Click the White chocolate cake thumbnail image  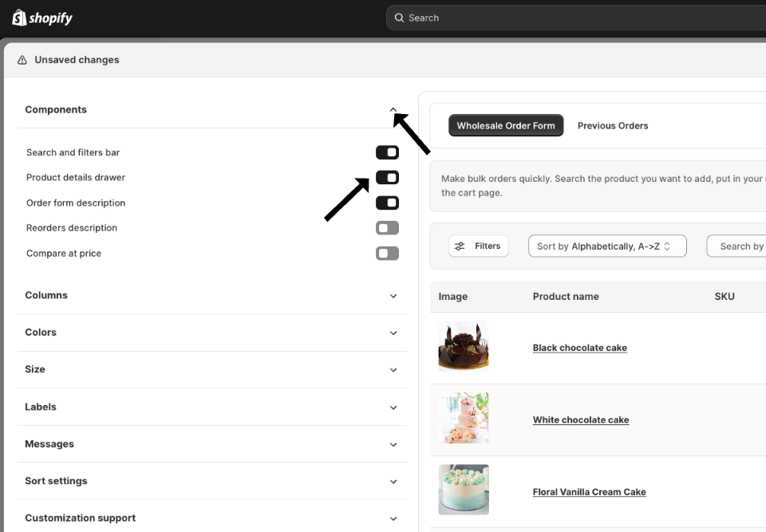point(464,418)
